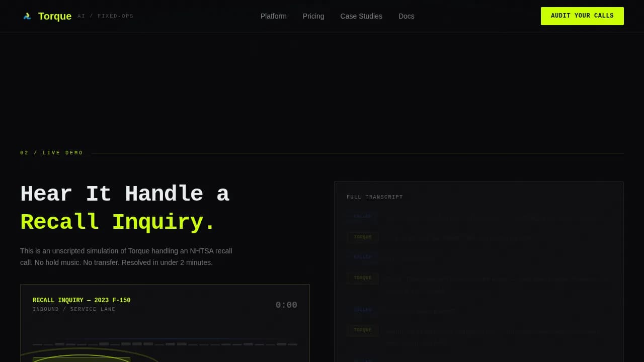Image resolution: width=644 pixels, height=362 pixels.
Task: Click the 'Full Transcript' heading
Action: [375, 197]
